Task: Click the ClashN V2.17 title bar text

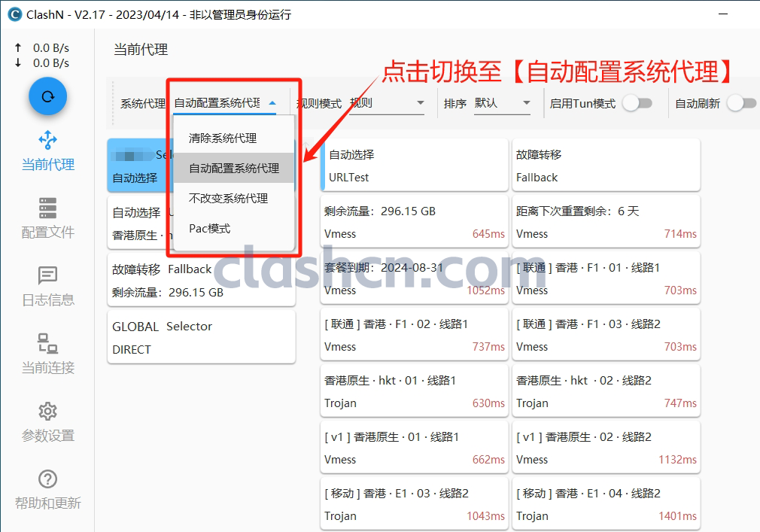Action: click(x=159, y=14)
